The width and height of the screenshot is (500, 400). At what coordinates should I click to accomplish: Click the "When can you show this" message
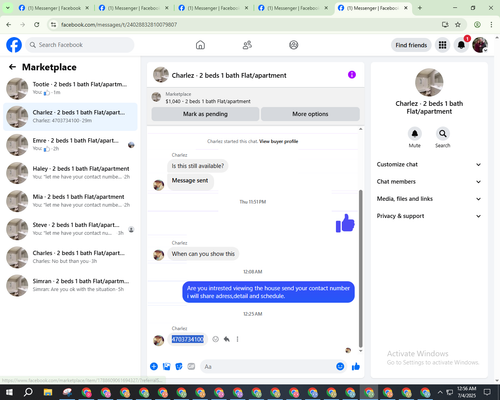[x=203, y=254]
